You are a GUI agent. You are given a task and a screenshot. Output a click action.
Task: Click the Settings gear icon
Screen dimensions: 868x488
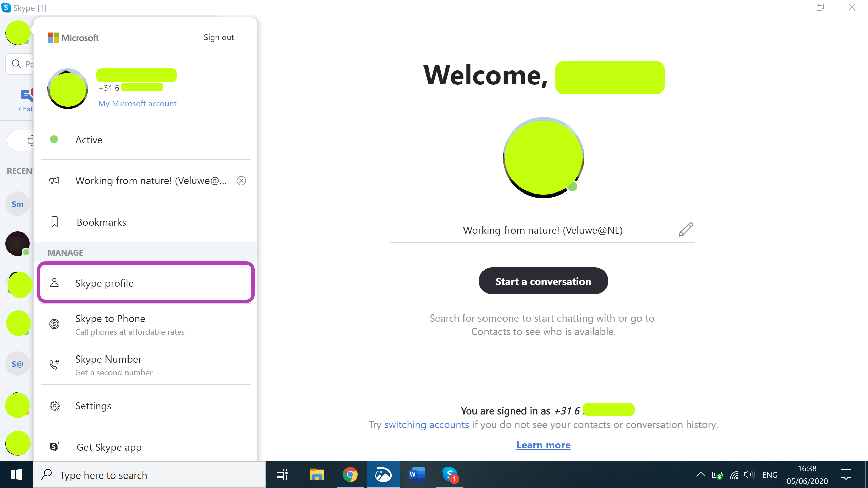coord(54,405)
